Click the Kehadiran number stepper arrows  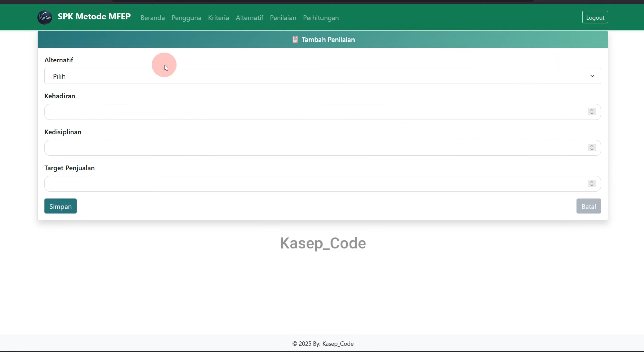[x=592, y=112]
